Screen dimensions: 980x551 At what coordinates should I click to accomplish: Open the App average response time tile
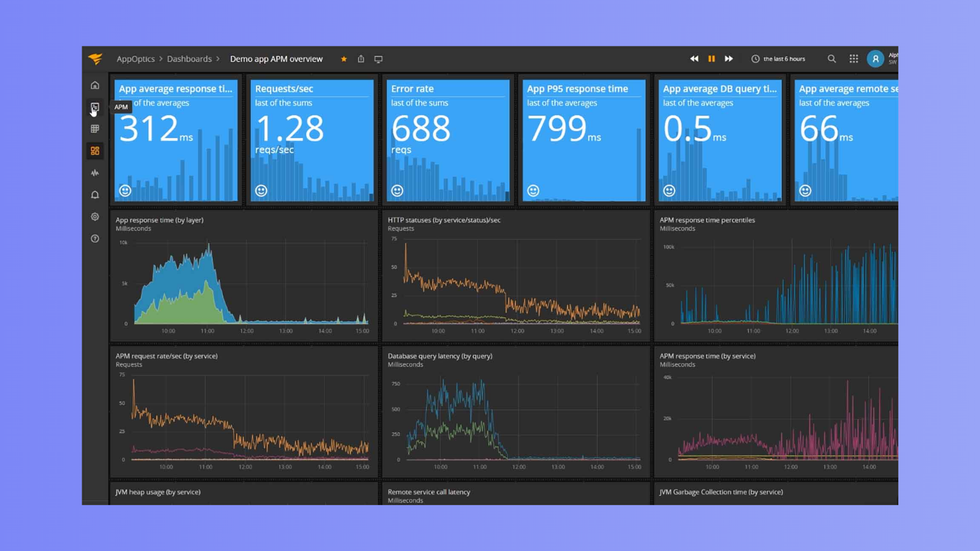pos(176,140)
